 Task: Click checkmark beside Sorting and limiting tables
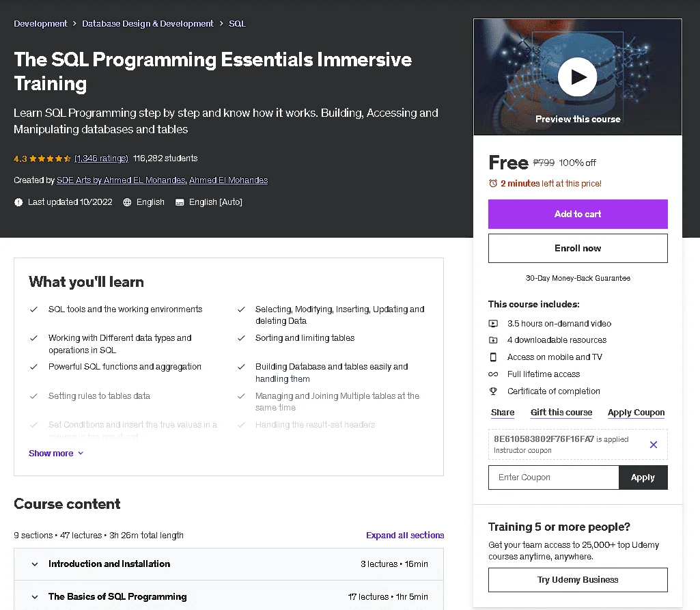click(241, 338)
